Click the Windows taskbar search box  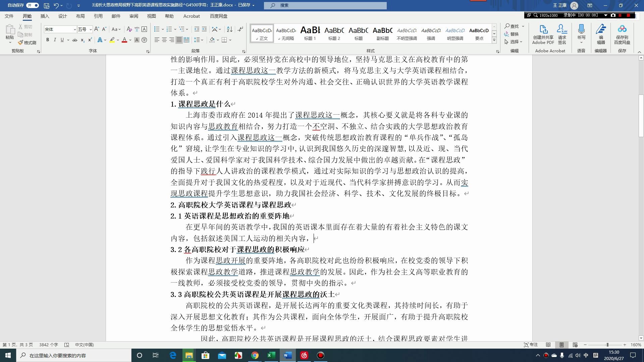[74, 355]
